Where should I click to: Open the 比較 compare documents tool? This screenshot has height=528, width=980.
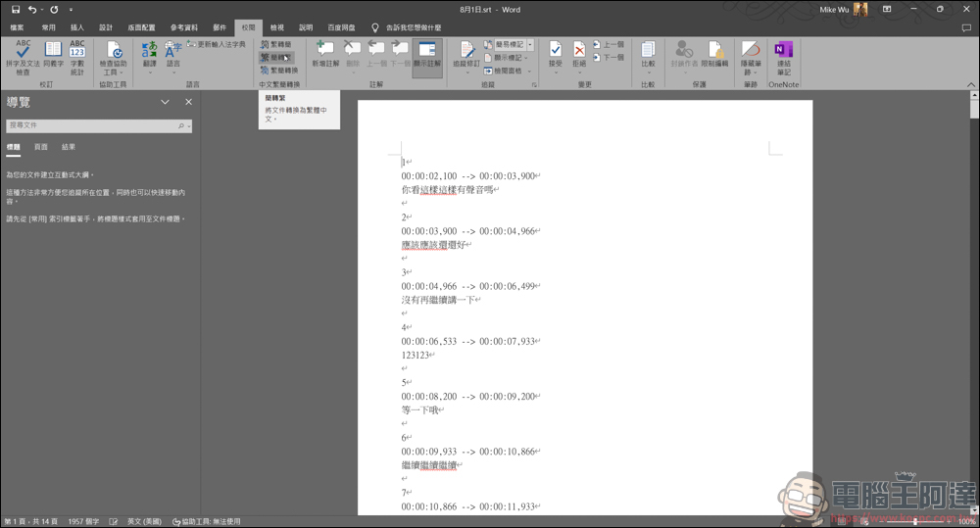click(x=648, y=56)
